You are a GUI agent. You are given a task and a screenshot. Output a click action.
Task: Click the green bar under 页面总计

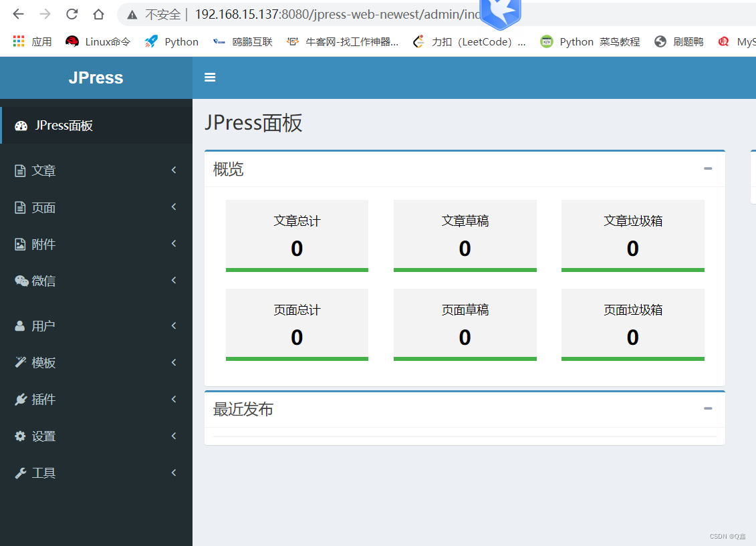(x=297, y=360)
